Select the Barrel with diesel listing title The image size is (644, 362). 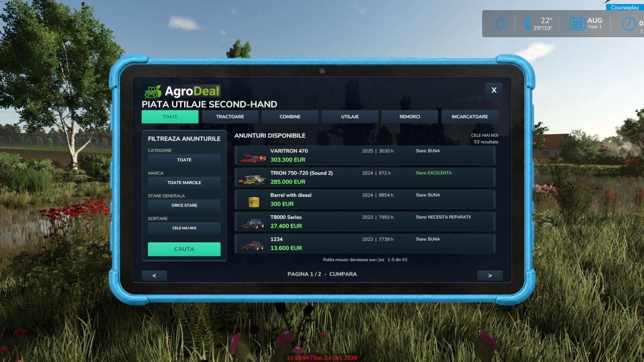pos(291,195)
